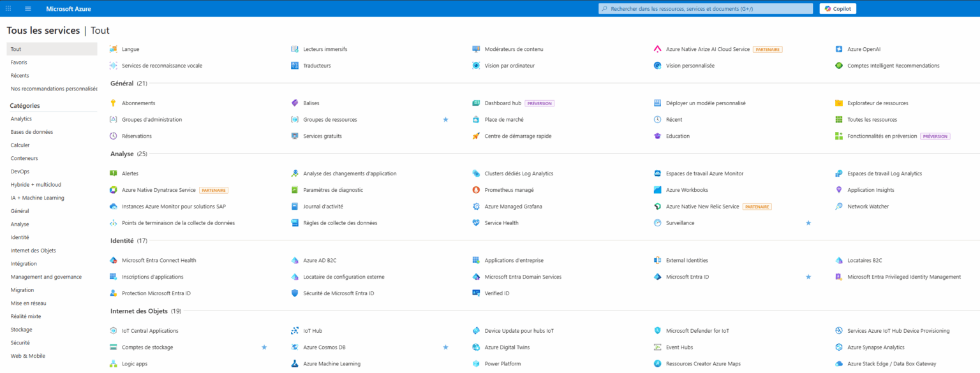This screenshot has width=980, height=373.
Task: Expand the portal hamburger menu
Action: click(x=27, y=8)
